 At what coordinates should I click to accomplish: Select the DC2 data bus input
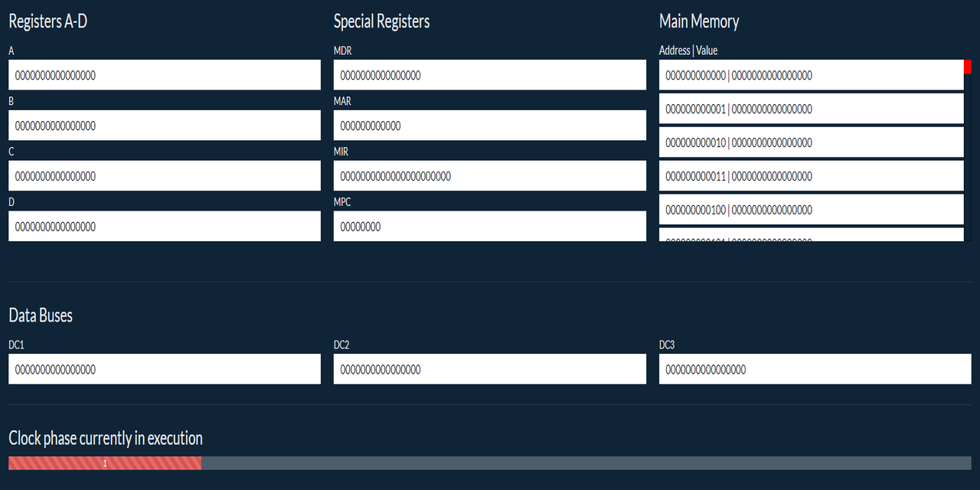(489, 369)
